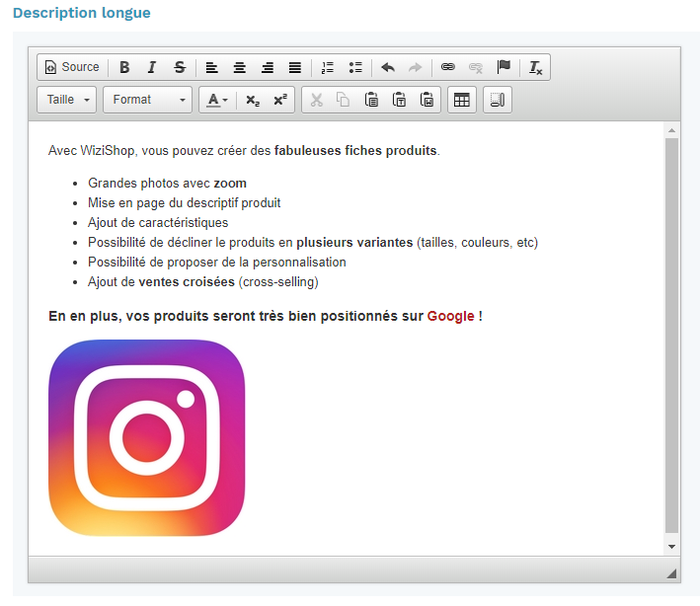
Task: Center align the text
Action: (240, 67)
